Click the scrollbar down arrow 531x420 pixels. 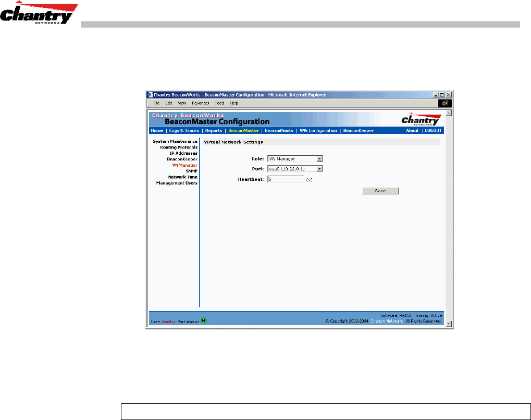449,324
